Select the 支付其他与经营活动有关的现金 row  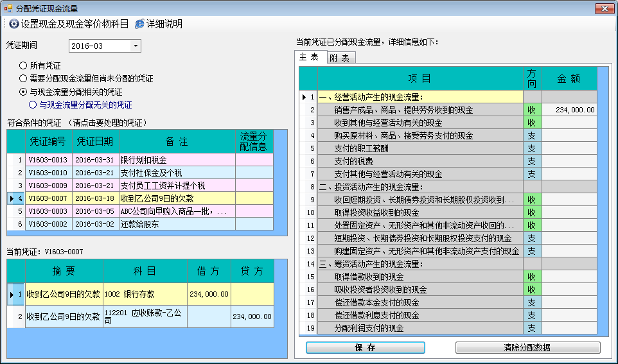[x=448, y=174]
